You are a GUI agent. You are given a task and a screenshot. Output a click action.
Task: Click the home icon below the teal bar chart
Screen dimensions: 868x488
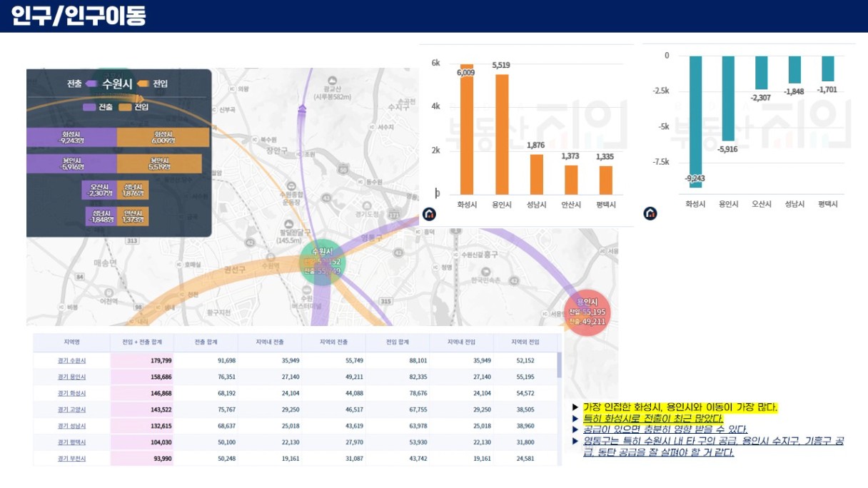[650, 213]
